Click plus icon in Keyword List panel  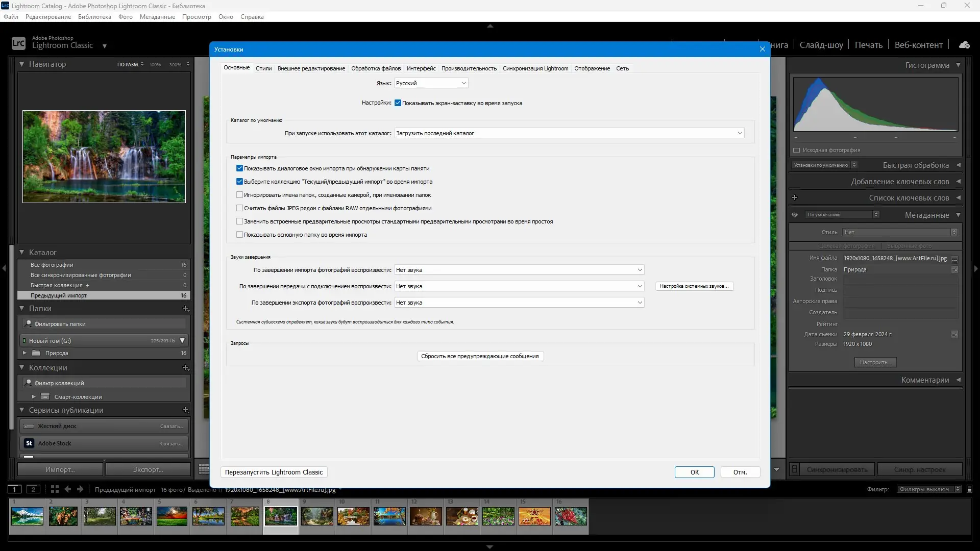(x=795, y=198)
